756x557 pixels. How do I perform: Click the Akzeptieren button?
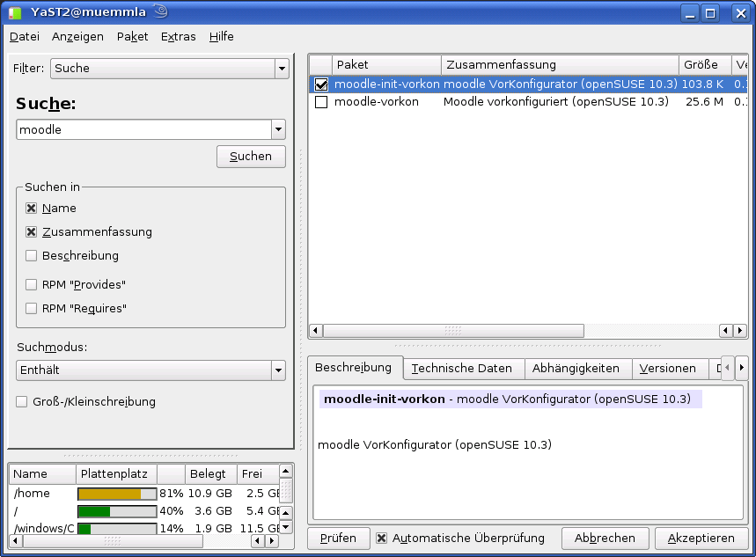pos(701,539)
